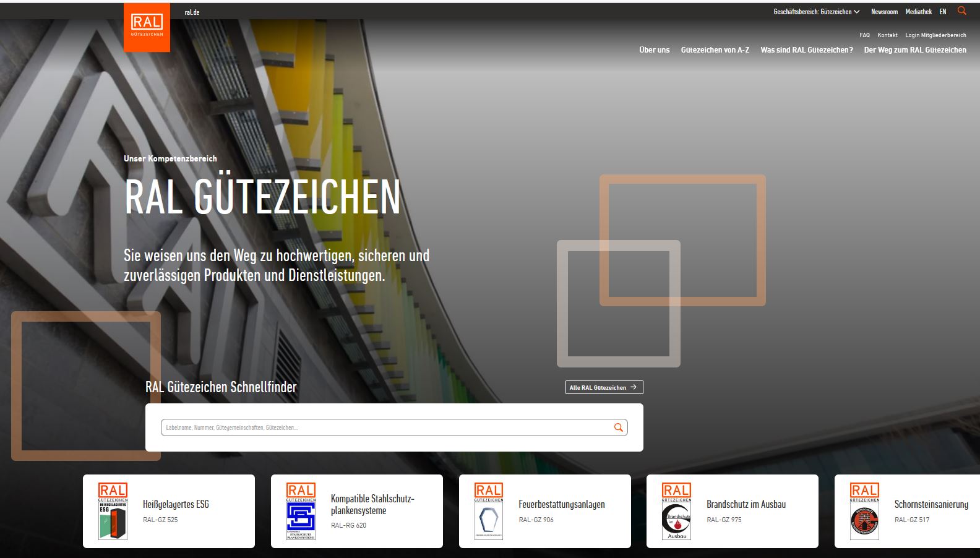
Task: Open Der Weg zum RAL Gütezeichen
Action: (x=914, y=50)
